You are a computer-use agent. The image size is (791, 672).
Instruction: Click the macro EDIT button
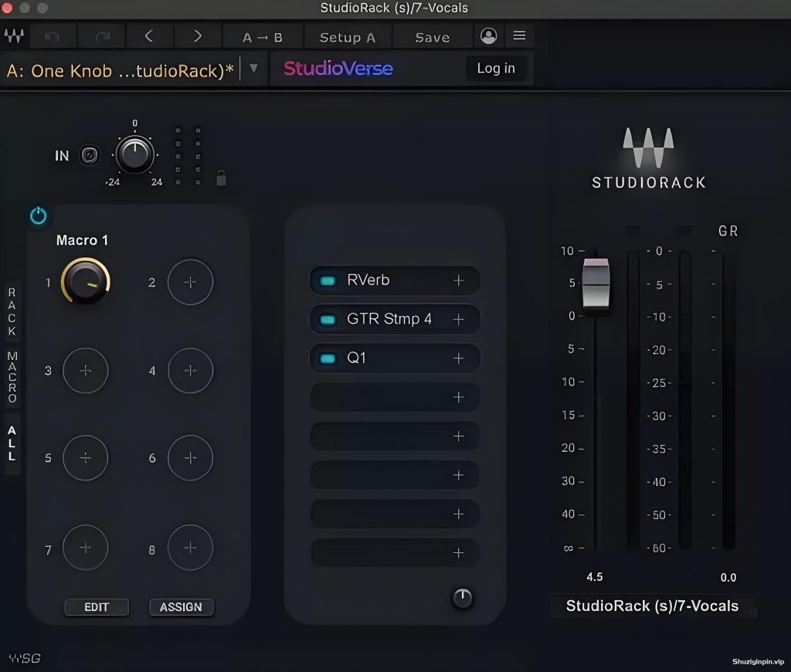click(97, 607)
